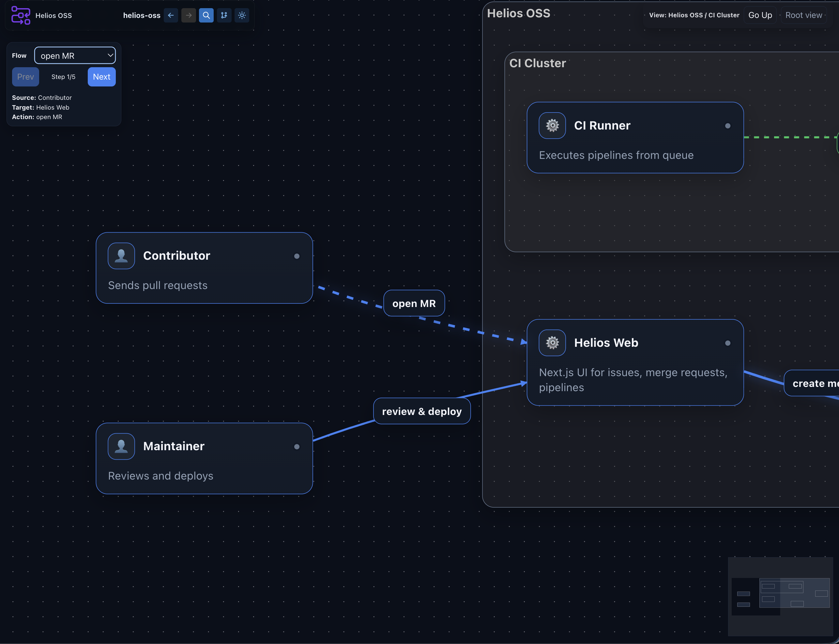Click the back navigation arrow
Viewport: 839px width, 644px height.
(x=171, y=15)
